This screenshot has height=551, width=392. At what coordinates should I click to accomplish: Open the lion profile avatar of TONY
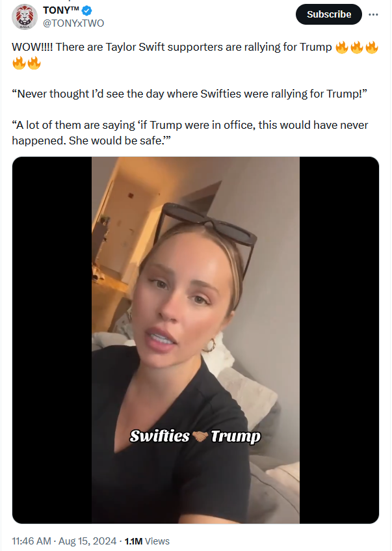25,17
